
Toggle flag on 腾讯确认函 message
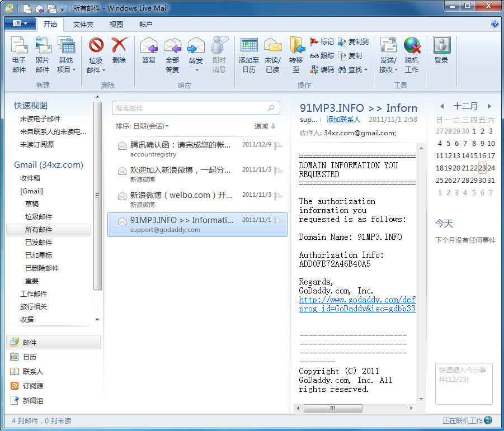tap(278, 145)
